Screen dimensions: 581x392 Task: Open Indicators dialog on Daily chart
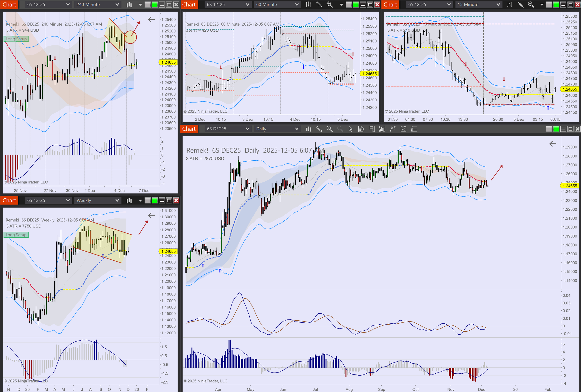tap(382, 129)
